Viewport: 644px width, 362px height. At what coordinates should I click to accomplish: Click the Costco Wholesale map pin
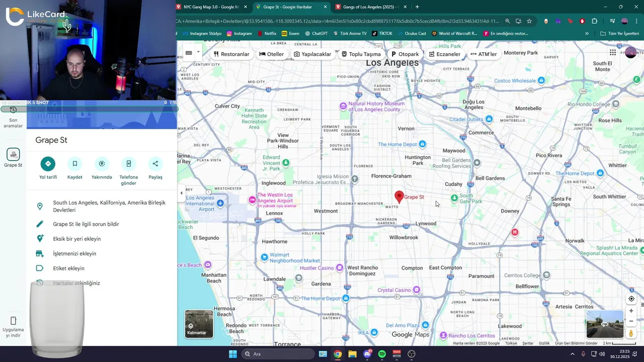click(541, 80)
